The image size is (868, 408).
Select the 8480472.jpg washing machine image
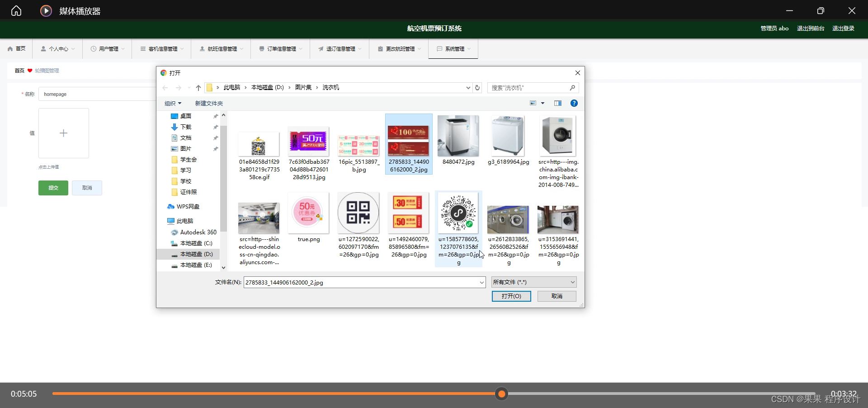458,136
